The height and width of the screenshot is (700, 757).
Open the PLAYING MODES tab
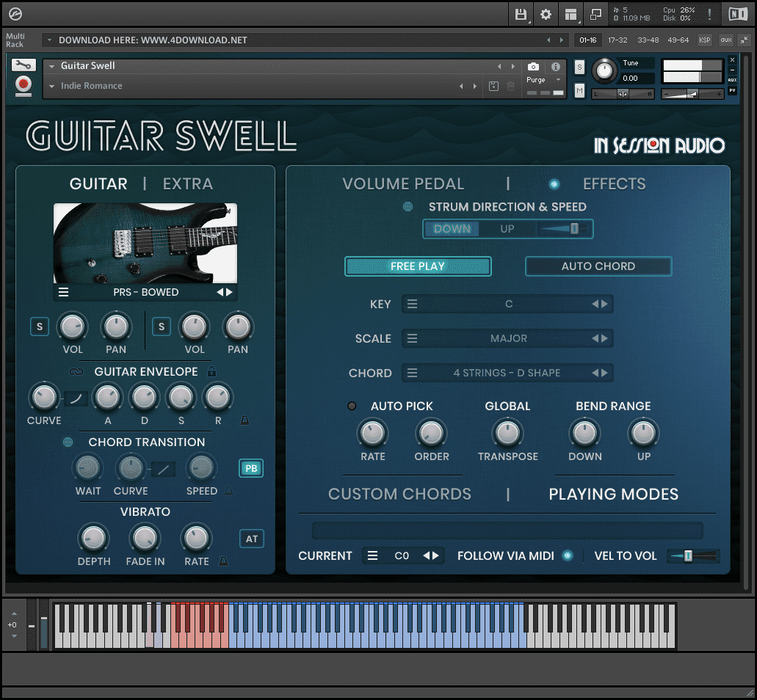click(614, 494)
